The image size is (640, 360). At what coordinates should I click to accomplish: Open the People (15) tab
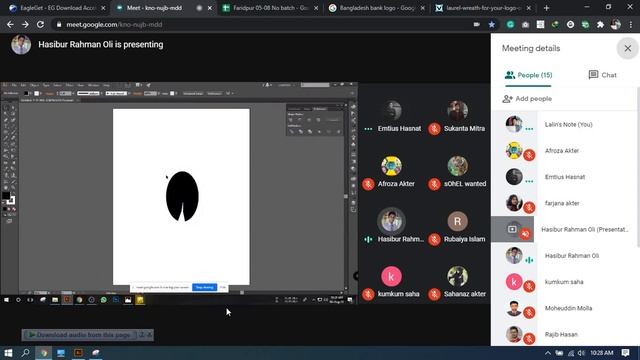point(528,75)
